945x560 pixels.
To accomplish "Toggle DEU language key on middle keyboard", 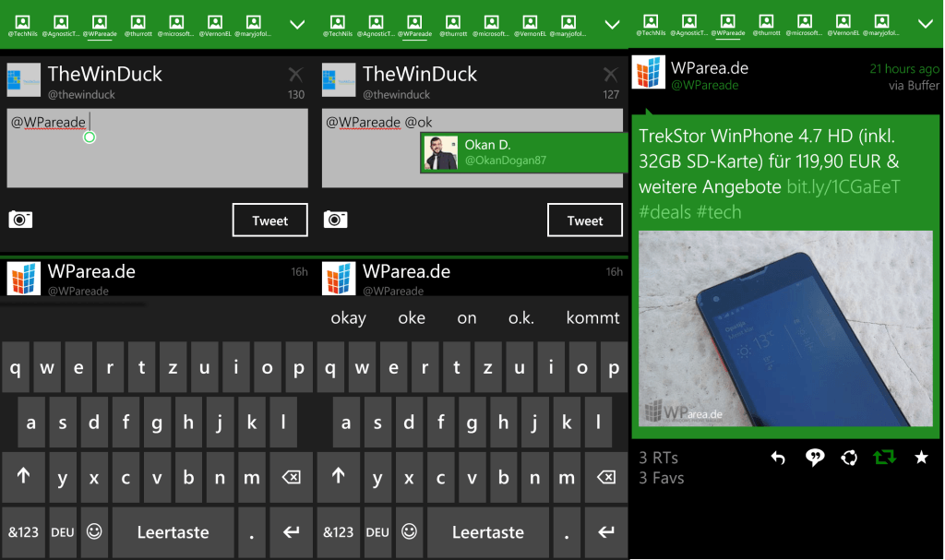I will point(377,531).
